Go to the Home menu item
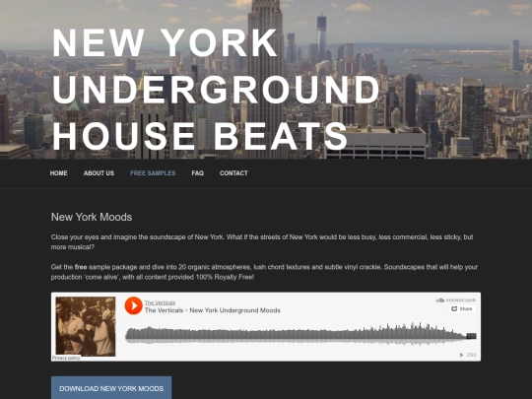This screenshot has height=399, width=532. pos(59,173)
